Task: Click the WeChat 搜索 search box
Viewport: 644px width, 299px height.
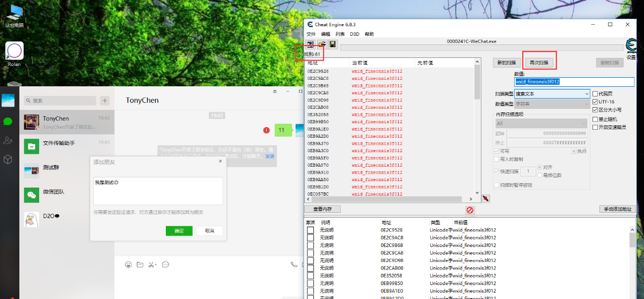Action: [60, 100]
